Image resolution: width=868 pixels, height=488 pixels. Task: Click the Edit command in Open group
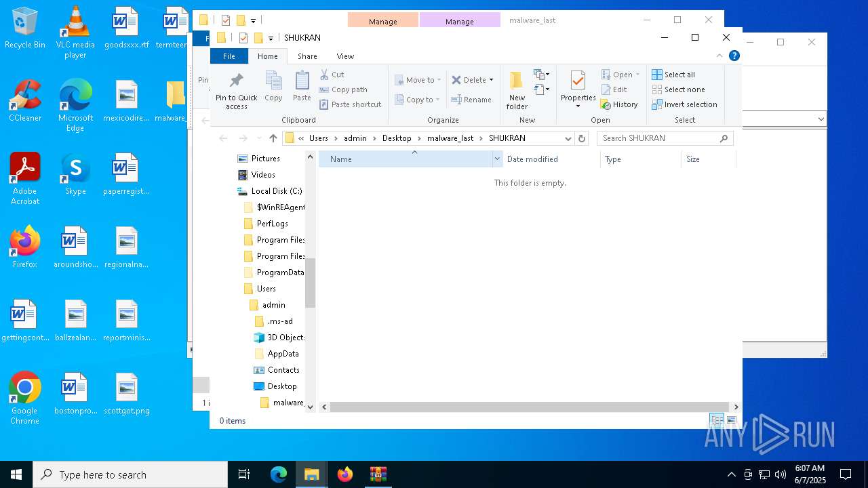point(614,89)
